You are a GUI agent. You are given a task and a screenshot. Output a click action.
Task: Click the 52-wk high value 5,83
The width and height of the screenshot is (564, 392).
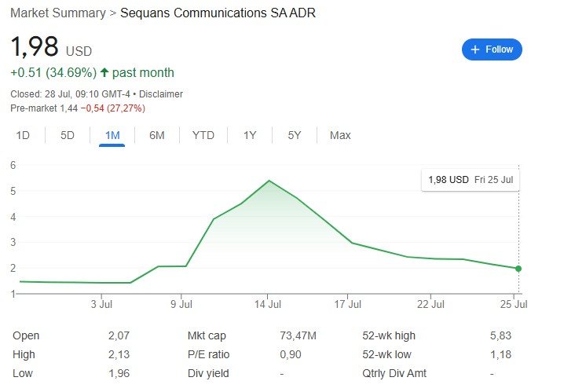500,335
